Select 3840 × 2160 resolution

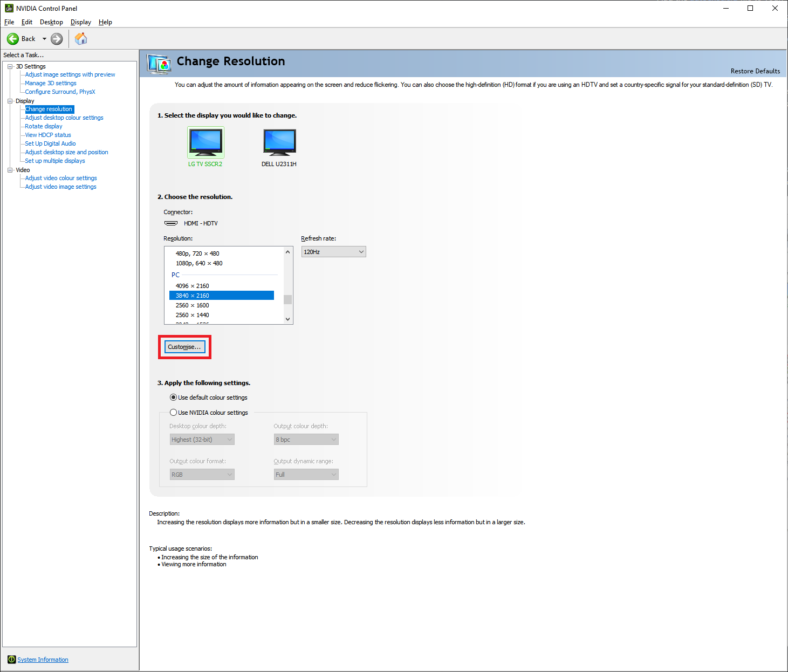(x=222, y=296)
